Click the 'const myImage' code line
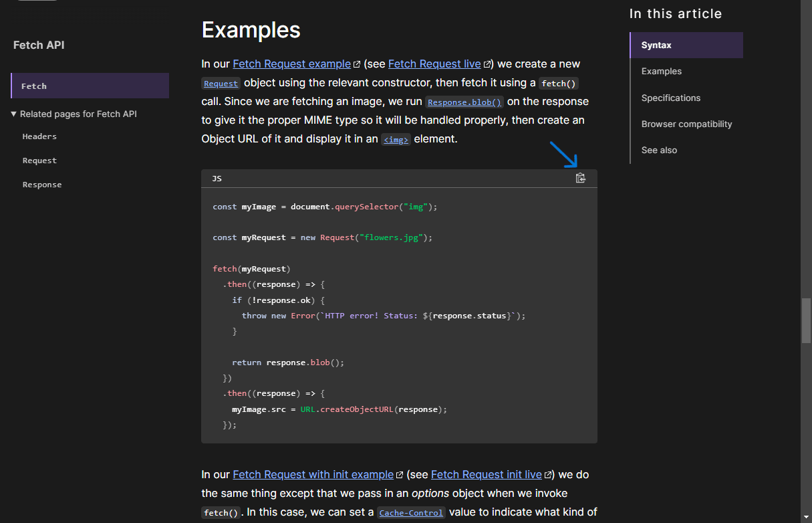 pyautogui.click(x=325, y=207)
